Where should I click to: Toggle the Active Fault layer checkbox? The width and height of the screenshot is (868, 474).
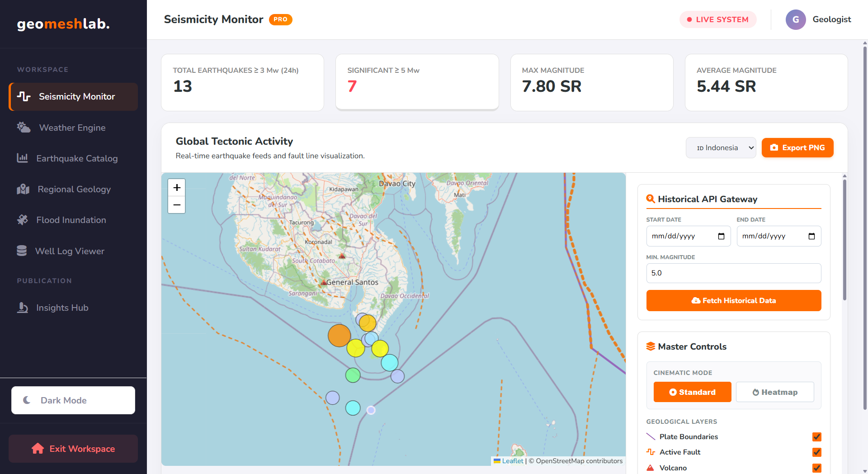coord(816,452)
